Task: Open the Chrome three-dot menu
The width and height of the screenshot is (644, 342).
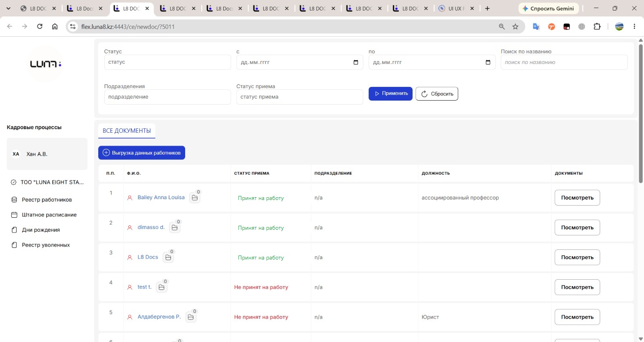Action: click(x=634, y=27)
